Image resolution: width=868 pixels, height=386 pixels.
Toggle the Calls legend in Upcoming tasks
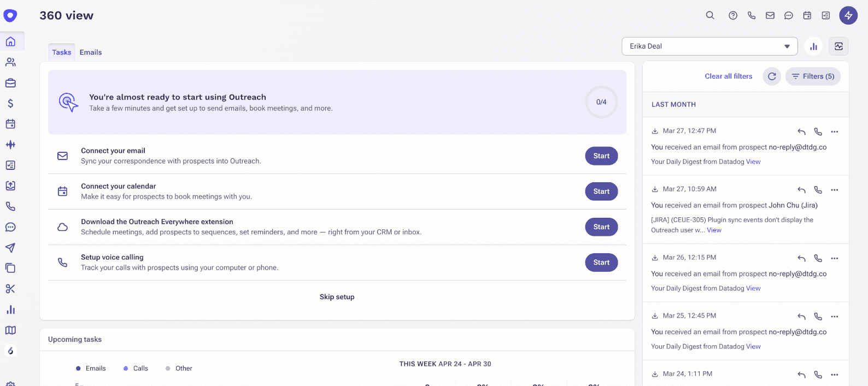[135, 368]
